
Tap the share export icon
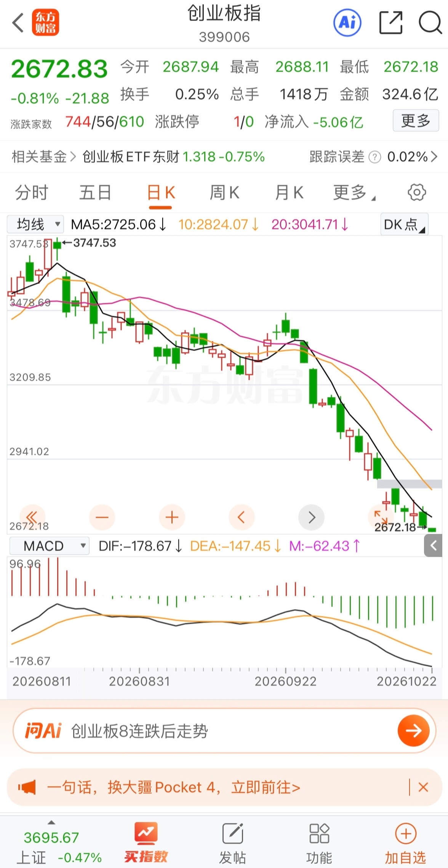391,23
